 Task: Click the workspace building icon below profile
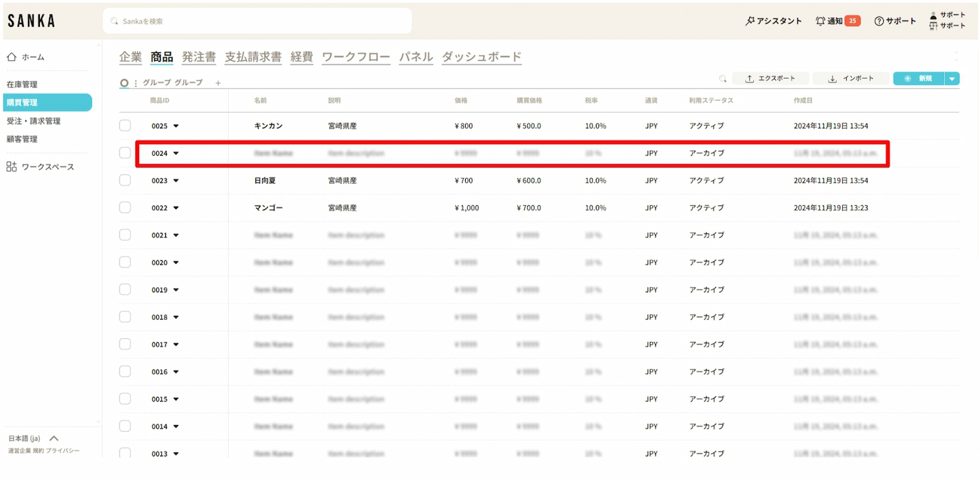tap(934, 26)
